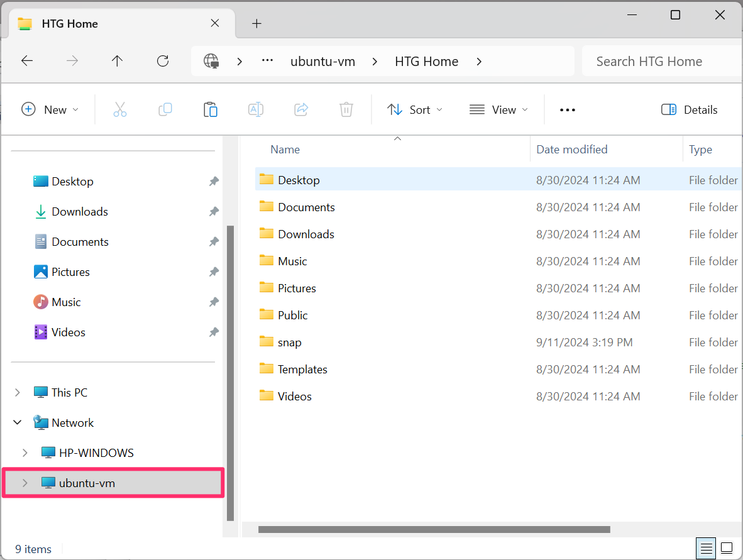743x560 pixels.
Task: Click chevron after ubuntu-vm in breadcrumb
Action: [375, 62]
